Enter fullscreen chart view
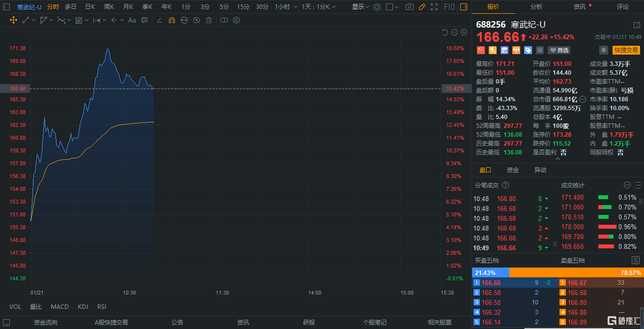Image resolution: width=644 pixels, height=329 pixels. click(x=434, y=7)
